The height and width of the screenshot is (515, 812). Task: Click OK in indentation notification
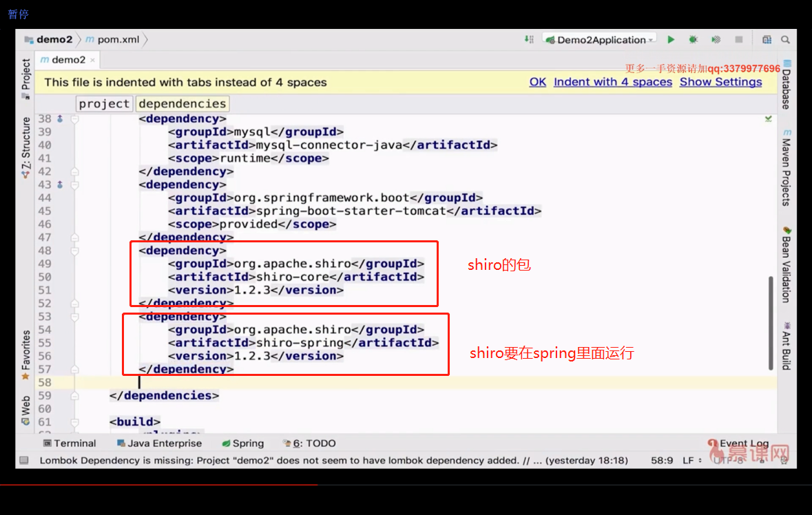click(537, 82)
